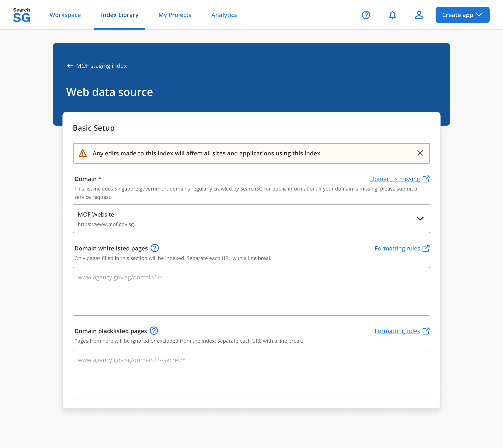This screenshot has height=448, width=503.
Task: Navigate to My Projects
Action: point(175,15)
